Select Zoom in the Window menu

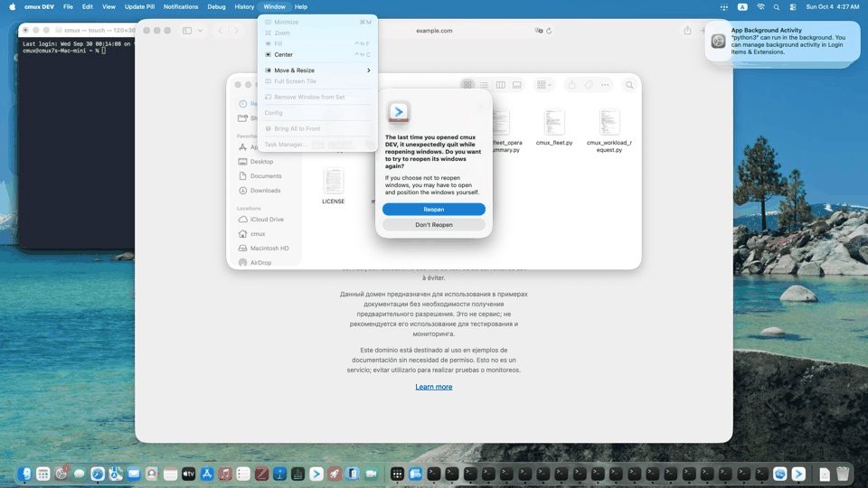[x=317, y=33]
